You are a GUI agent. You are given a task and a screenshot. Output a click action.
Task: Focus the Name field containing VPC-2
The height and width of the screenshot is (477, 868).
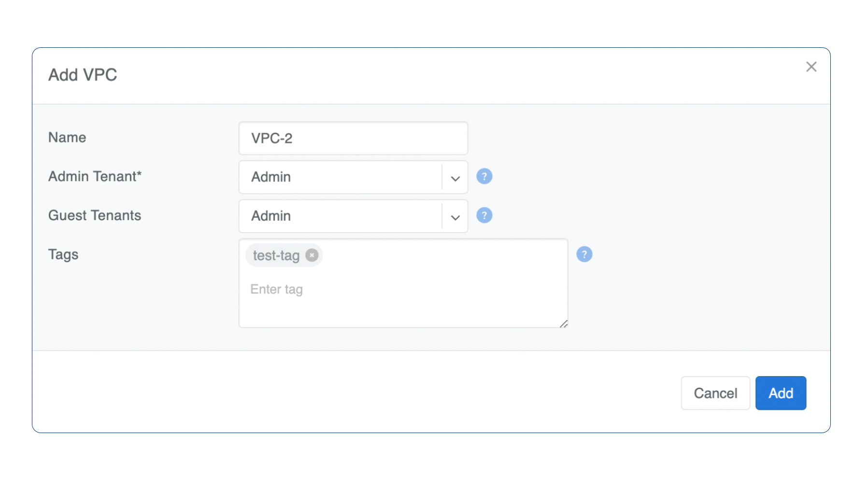[353, 139]
